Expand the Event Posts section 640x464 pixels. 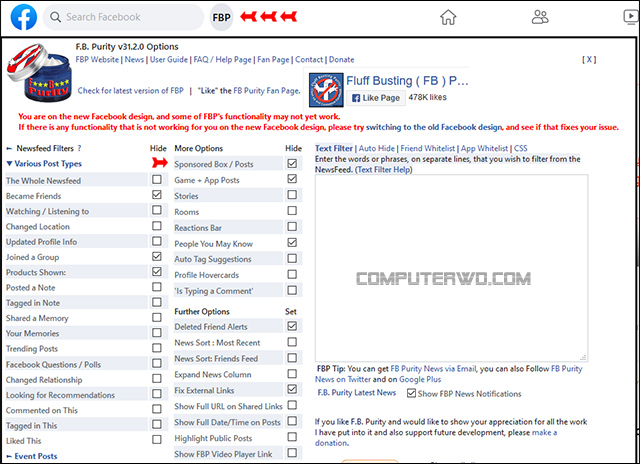[32, 456]
